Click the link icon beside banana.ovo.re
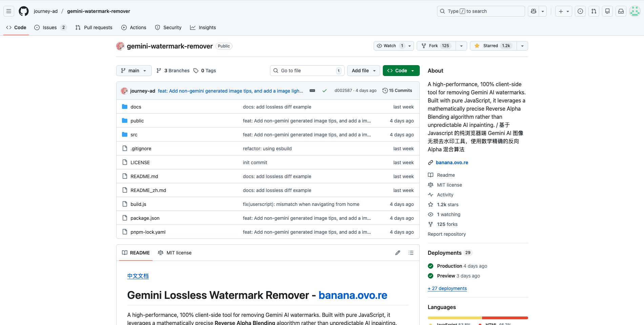 click(x=431, y=162)
